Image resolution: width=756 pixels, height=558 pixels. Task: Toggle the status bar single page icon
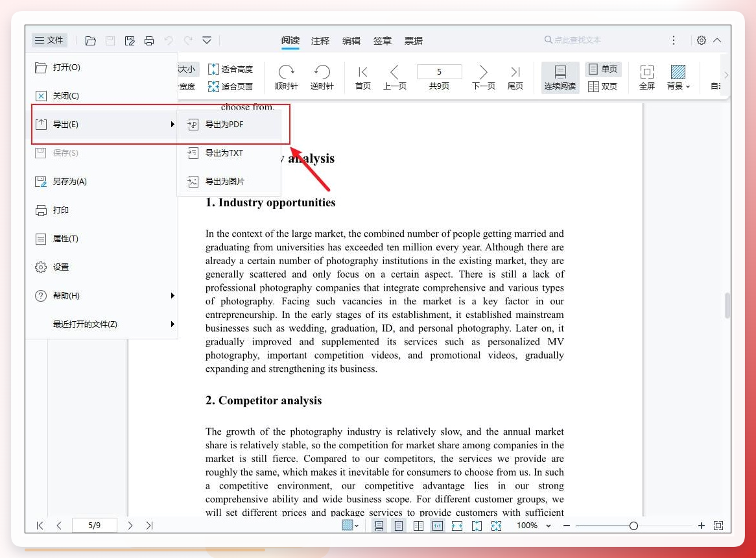[x=399, y=526]
